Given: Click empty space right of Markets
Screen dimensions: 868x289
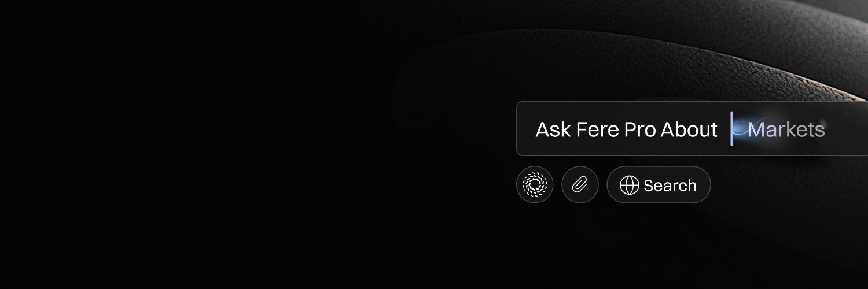Looking at the screenshot, I should point(847,129).
